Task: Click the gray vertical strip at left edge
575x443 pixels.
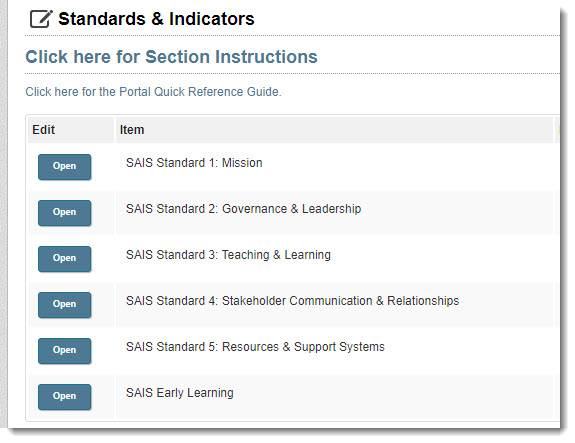Action: (4, 214)
